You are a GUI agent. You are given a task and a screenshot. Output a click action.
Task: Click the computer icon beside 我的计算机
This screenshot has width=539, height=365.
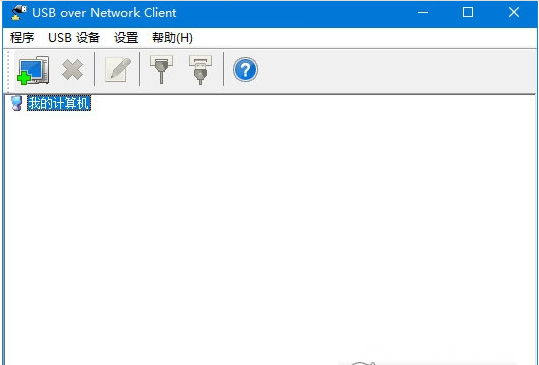coord(16,103)
